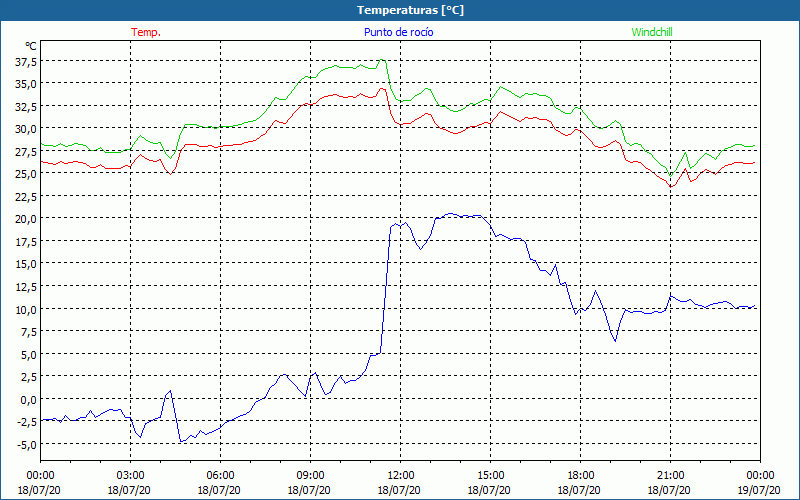Click the 30,0 y-axis value

pyautogui.click(x=26, y=129)
